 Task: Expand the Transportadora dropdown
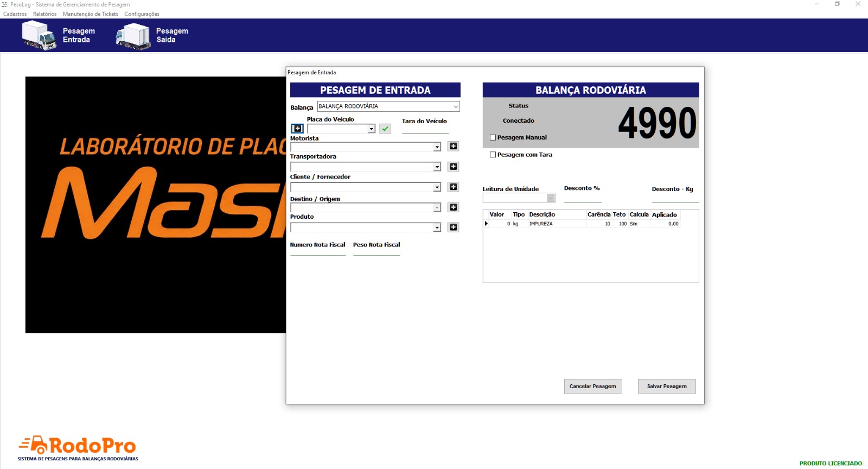437,167
